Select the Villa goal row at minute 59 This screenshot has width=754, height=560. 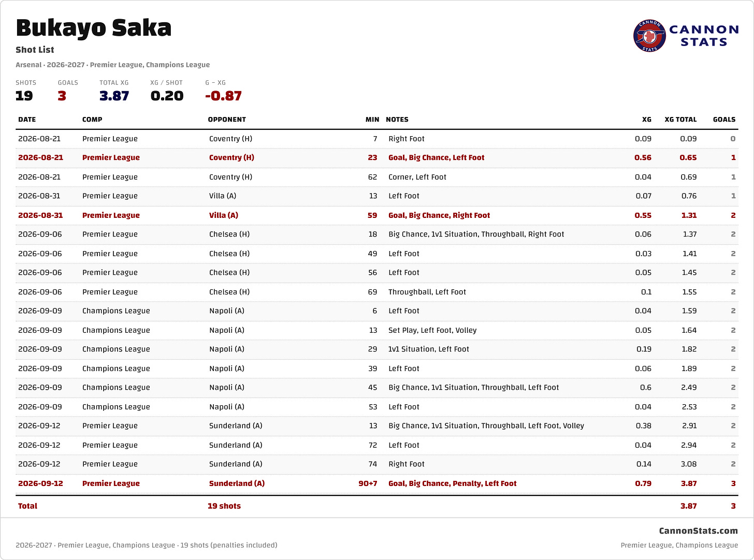click(x=377, y=215)
